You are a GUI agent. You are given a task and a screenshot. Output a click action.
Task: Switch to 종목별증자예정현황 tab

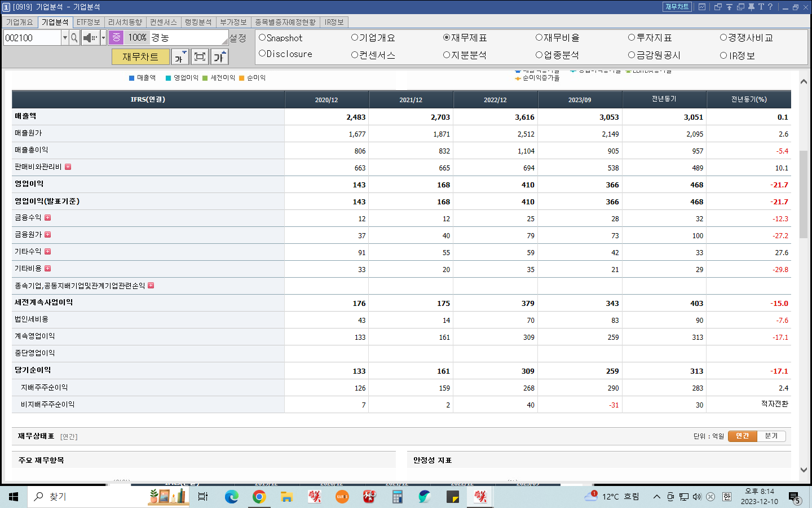pos(285,22)
